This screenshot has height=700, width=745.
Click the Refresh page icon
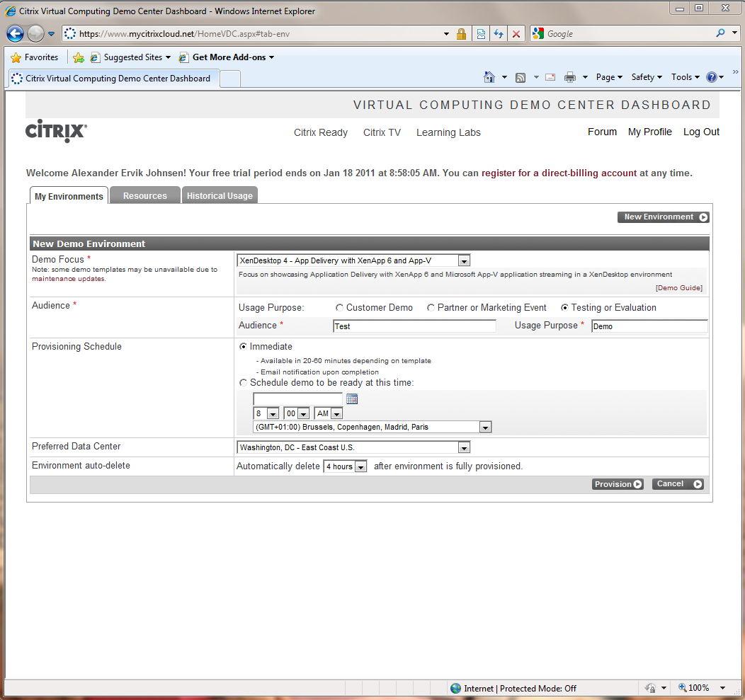[x=499, y=34]
